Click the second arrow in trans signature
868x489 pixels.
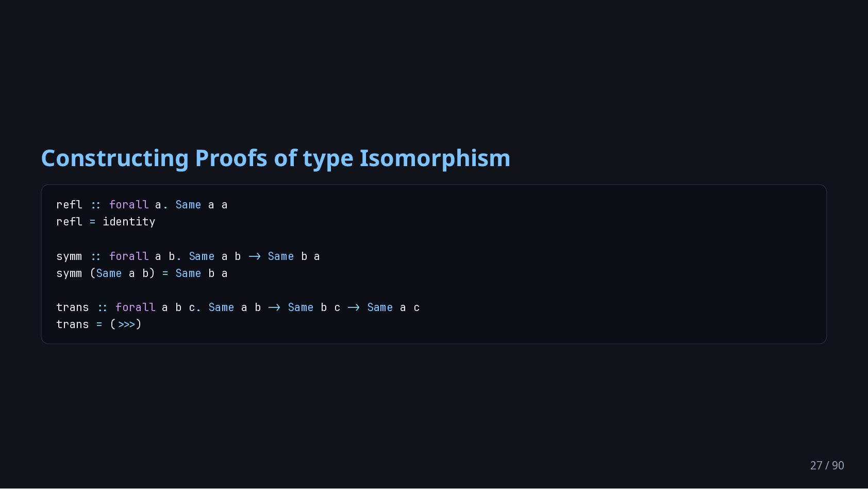[354, 307]
